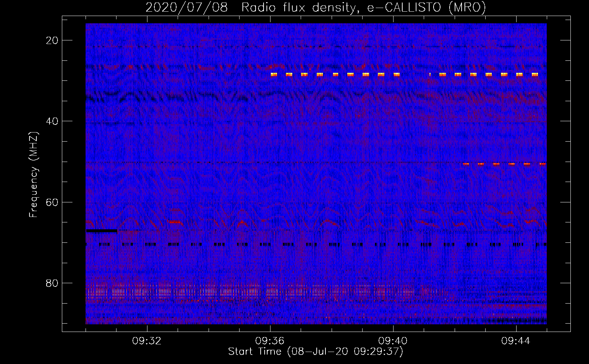Click the 09:36 time tick label

(270, 341)
